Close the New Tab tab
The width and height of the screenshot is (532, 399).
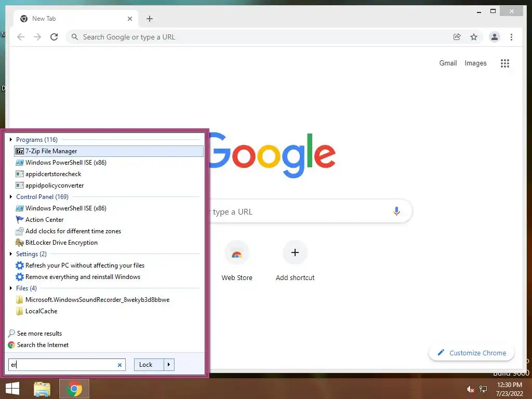(129, 19)
